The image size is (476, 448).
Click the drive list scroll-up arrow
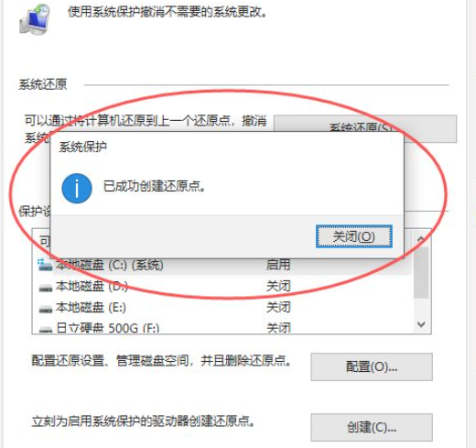(x=421, y=238)
